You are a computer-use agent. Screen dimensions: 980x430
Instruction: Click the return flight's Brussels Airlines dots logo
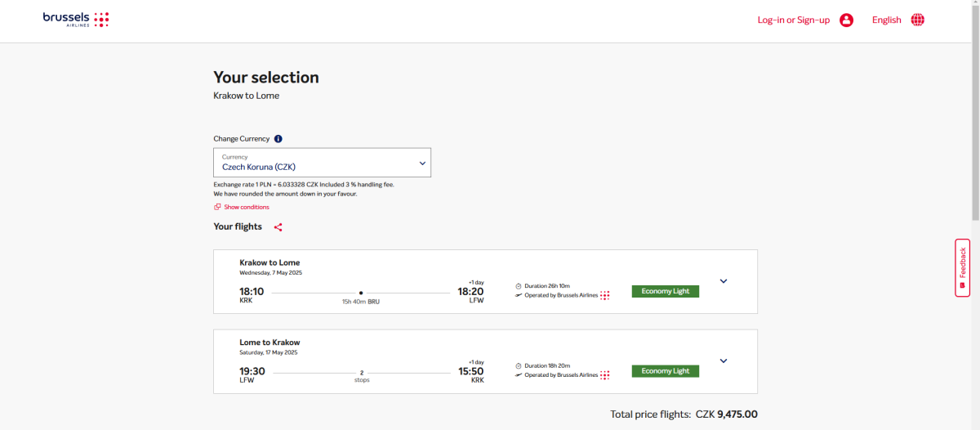click(605, 375)
